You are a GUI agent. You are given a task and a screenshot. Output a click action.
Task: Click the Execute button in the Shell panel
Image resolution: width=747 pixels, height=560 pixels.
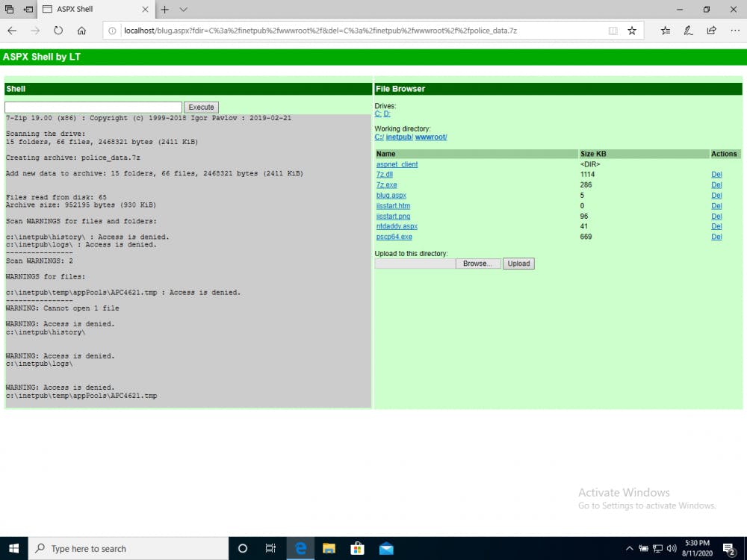200,106
